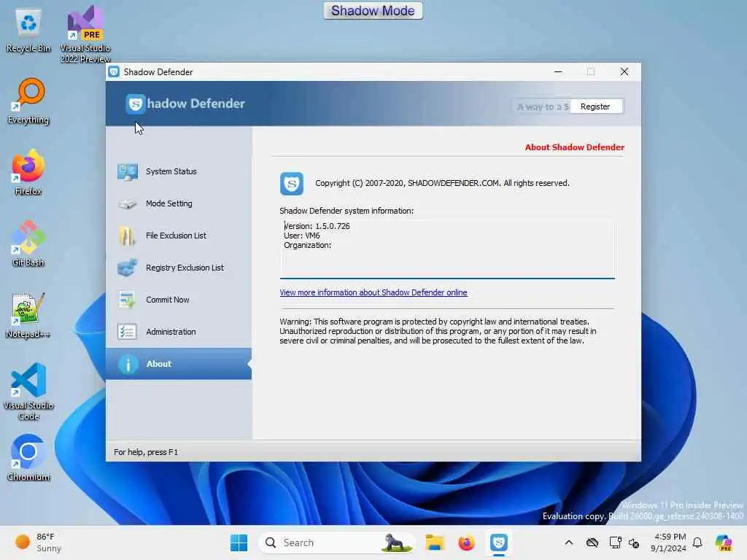
Task: Open the Mode Setting page
Action: coord(179,204)
